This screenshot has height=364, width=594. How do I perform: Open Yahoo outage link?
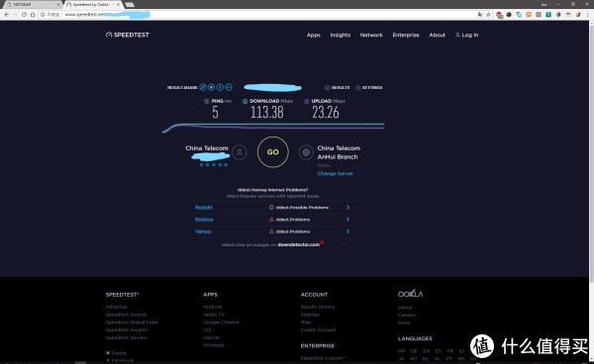(x=203, y=231)
